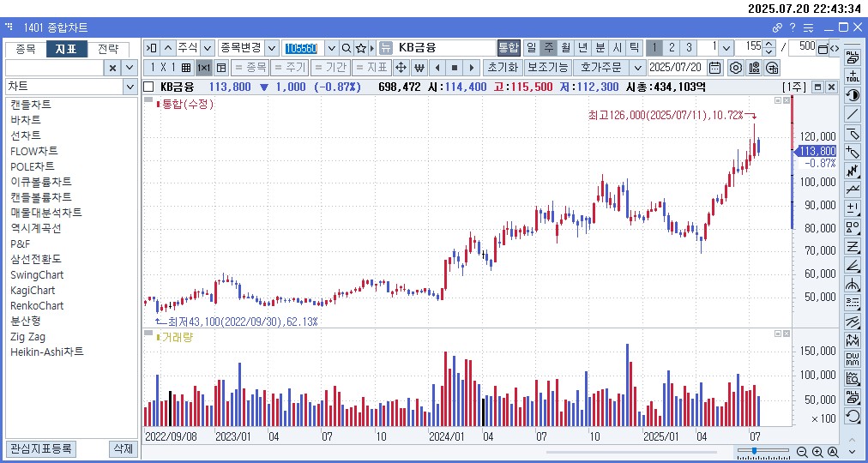Open the calendar date picker
The width and height of the screenshot is (868, 463).
pyautogui.click(x=715, y=68)
